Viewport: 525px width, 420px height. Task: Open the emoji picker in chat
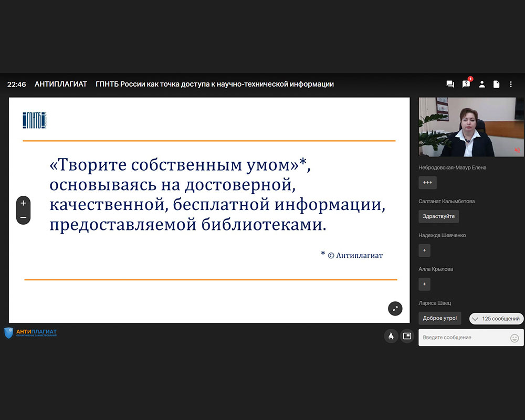click(x=514, y=338)
